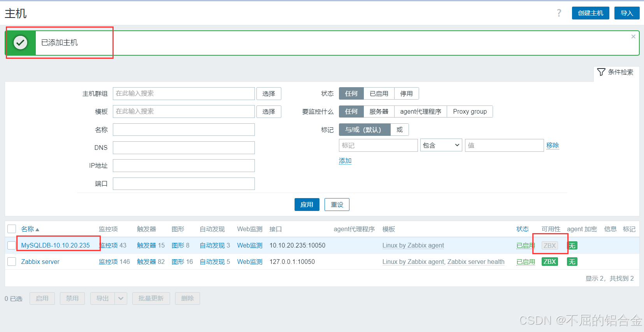Select 状态 filter option 任何

[x=351, y=93]
